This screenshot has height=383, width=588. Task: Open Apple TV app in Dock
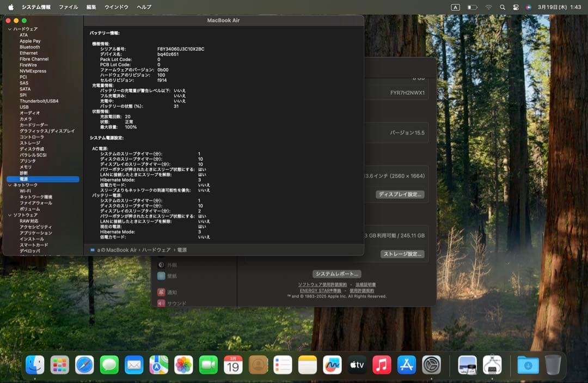(357, 364)
